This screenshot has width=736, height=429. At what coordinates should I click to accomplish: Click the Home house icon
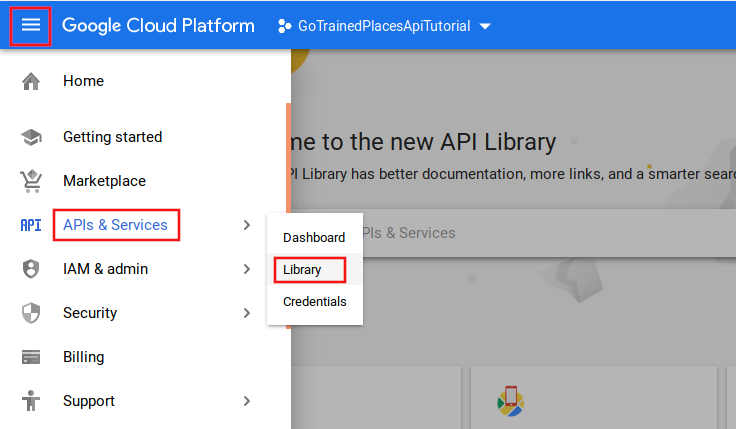(31, 81)
